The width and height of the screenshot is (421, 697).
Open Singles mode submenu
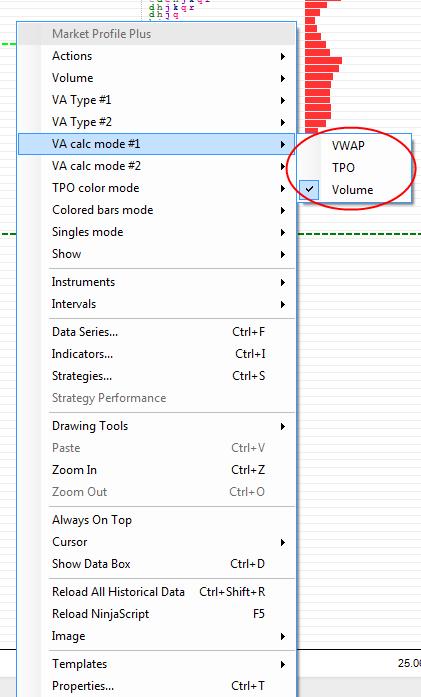(x=156, y=232)
